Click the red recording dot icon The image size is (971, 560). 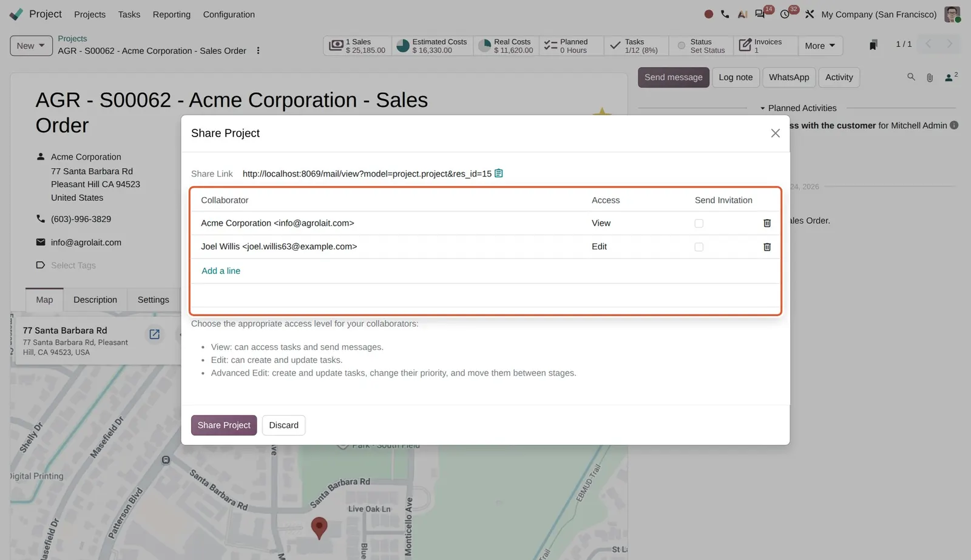[x=708, y=14]
